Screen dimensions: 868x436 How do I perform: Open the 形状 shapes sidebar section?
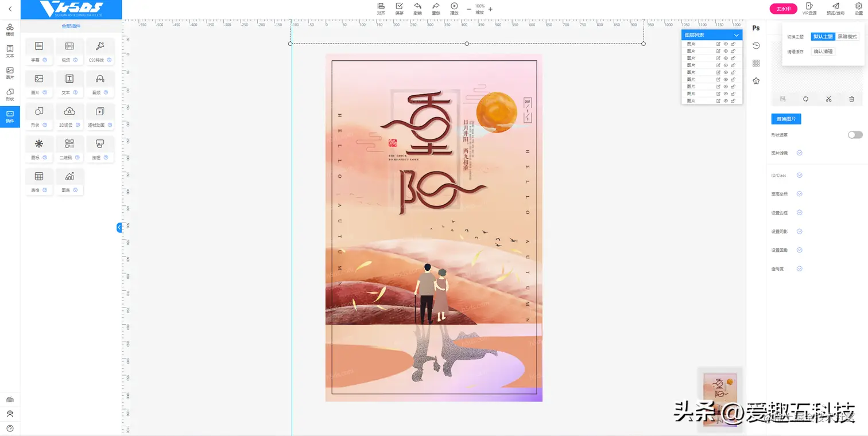click(10, 95)
